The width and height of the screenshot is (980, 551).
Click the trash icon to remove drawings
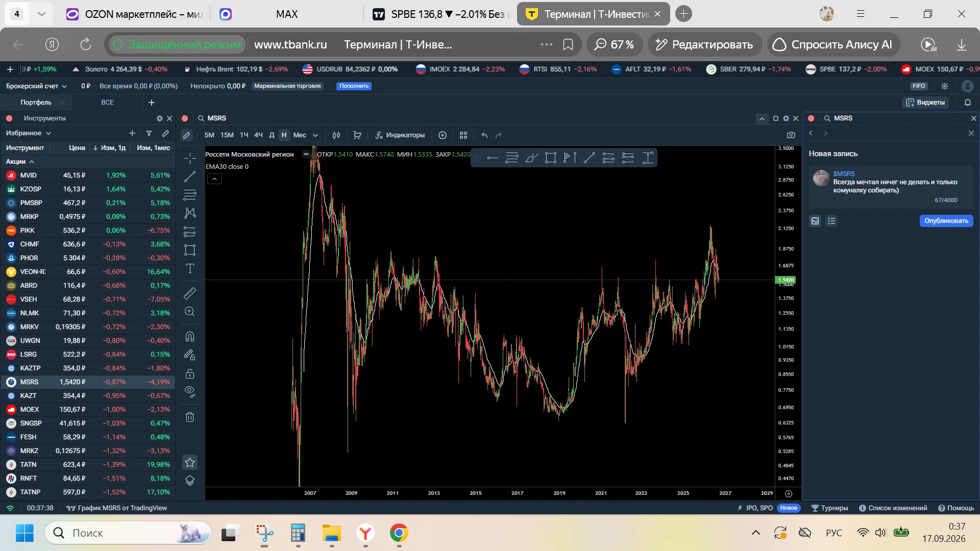pyautogui.click(x=190, y=417)
